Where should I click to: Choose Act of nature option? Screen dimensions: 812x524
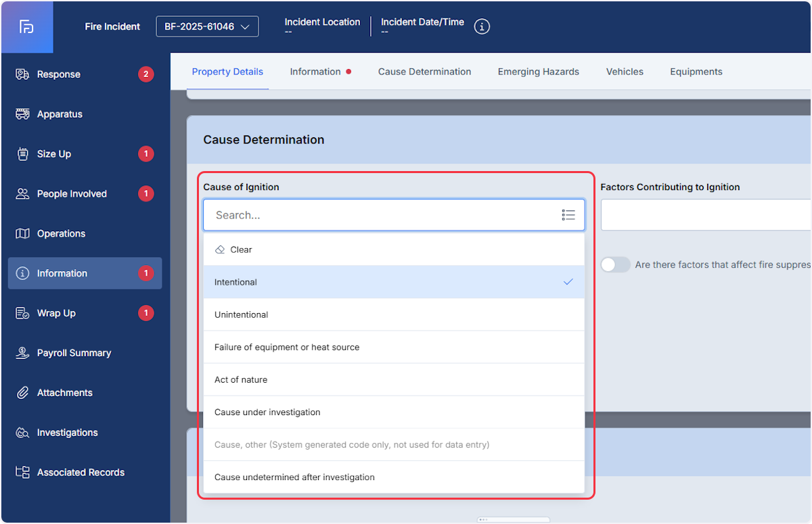[394, 379]
